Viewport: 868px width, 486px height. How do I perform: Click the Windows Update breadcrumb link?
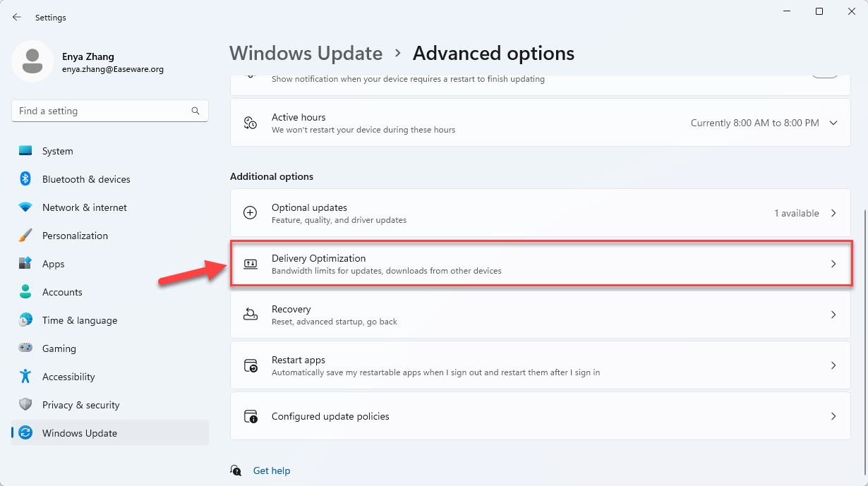(x=306, y=54)
